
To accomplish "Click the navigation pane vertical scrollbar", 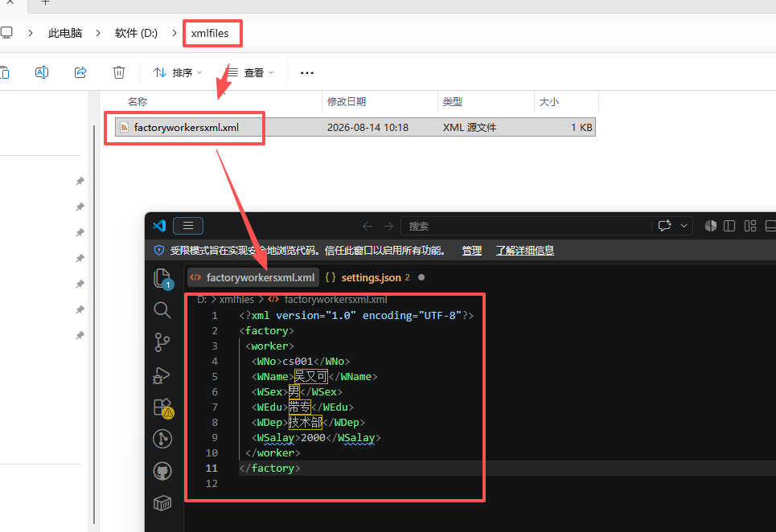I will [x=94, y=324].
